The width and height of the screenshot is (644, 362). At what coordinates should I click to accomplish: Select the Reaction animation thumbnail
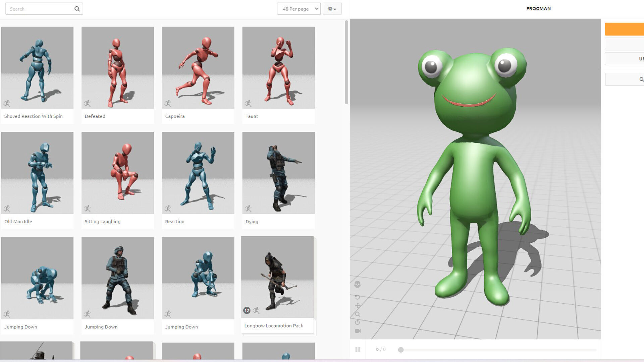198,173
